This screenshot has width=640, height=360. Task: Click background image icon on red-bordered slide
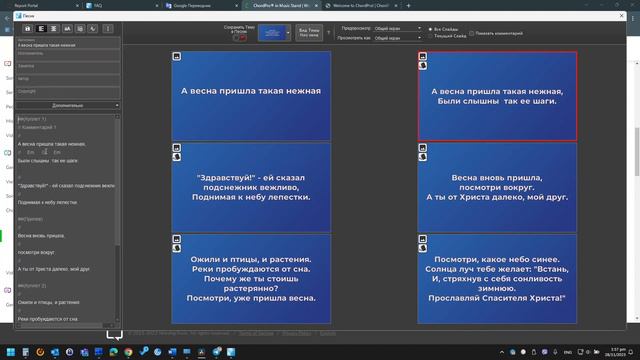pyautogui.click(x=423, y=56)
